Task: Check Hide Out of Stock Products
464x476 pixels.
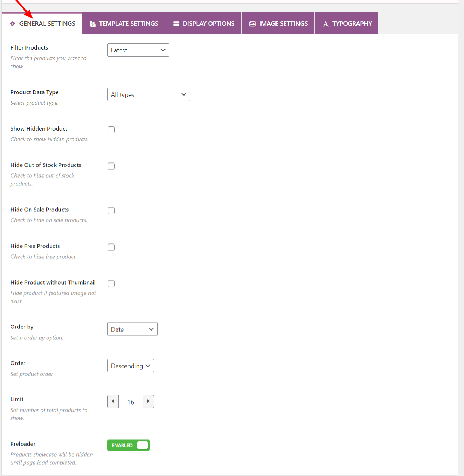Action: tap(111, 166)
